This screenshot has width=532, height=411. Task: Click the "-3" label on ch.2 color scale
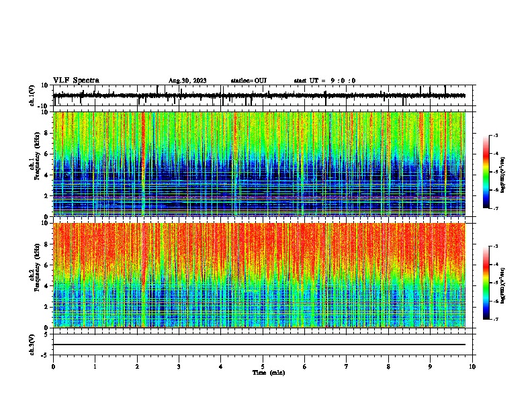[495, 246]
